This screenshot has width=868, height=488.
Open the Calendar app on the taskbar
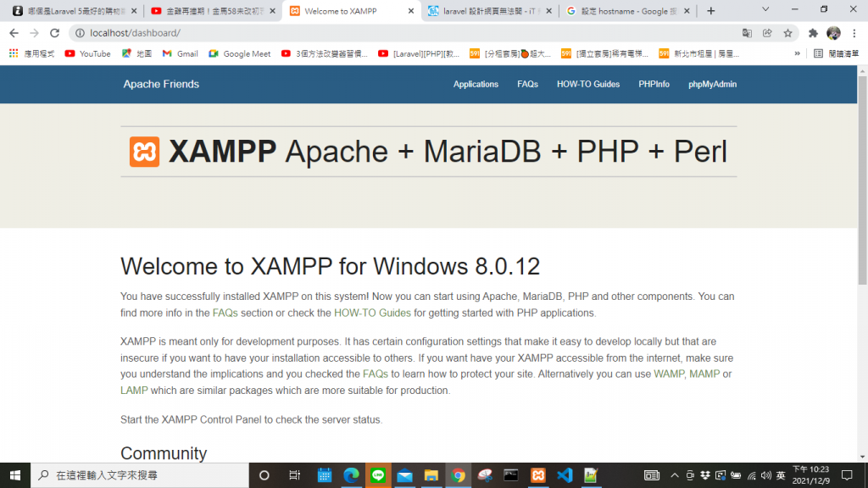[325, 475]
